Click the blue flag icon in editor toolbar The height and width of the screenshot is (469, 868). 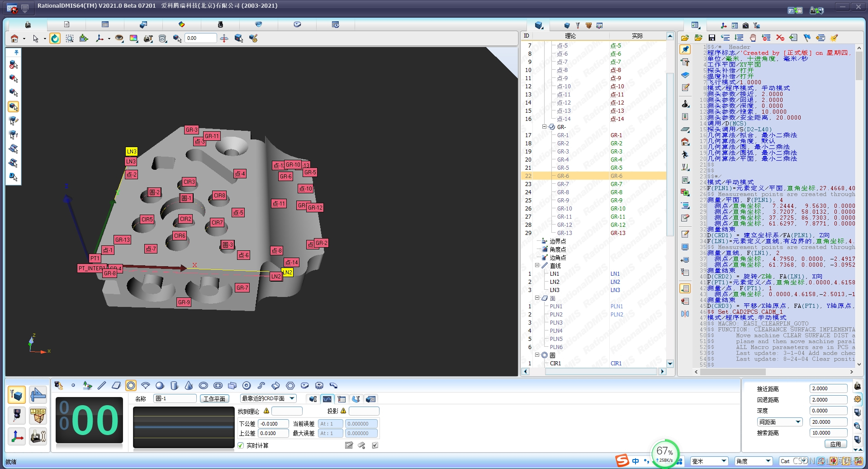807,38
